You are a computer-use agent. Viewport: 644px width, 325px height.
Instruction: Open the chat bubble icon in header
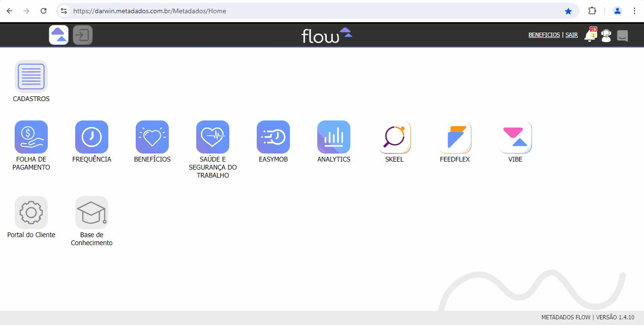coord(623,36)
